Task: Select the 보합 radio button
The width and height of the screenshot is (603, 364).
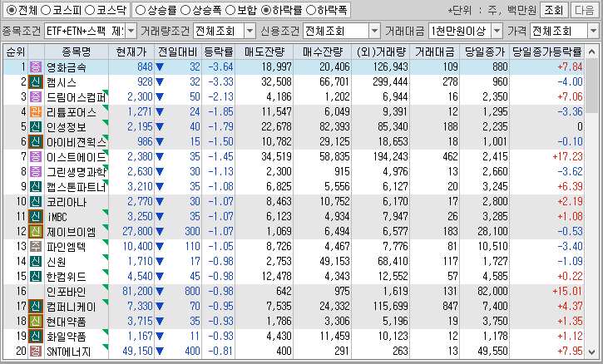Action: coord(230,10)
